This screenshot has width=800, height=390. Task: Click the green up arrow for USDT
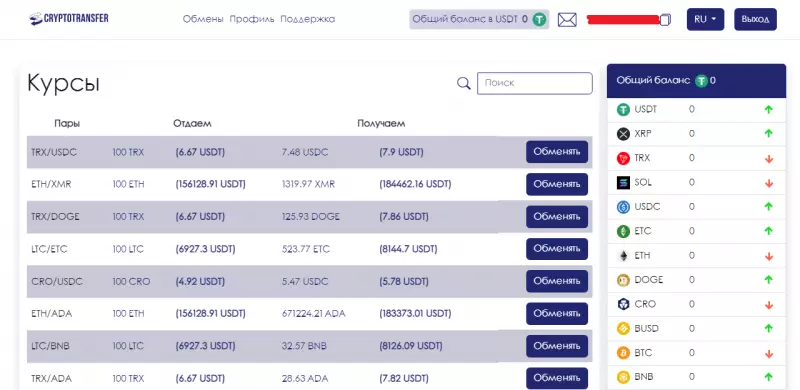769,110
